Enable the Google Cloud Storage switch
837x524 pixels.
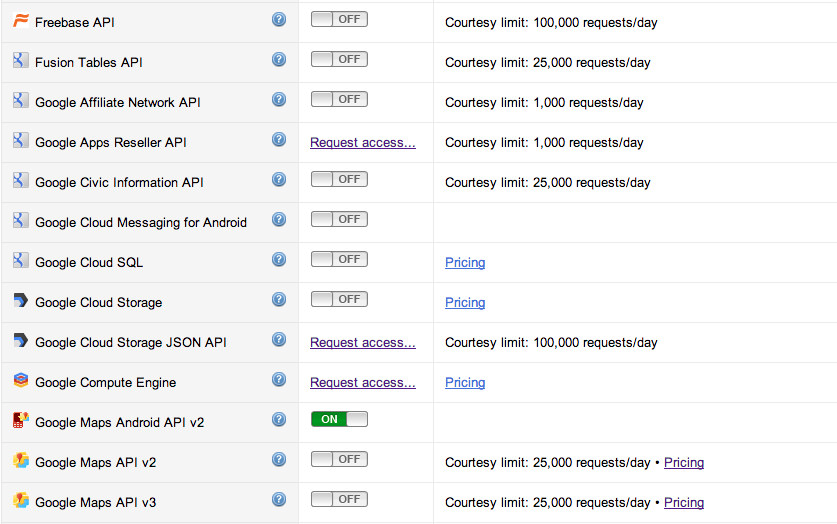coord(339,299)
